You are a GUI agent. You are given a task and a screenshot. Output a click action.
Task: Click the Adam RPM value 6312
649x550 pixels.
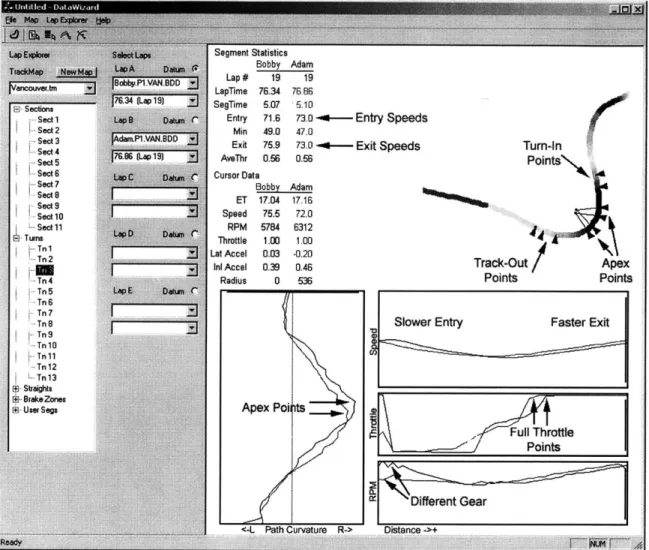tap(303, 227)
